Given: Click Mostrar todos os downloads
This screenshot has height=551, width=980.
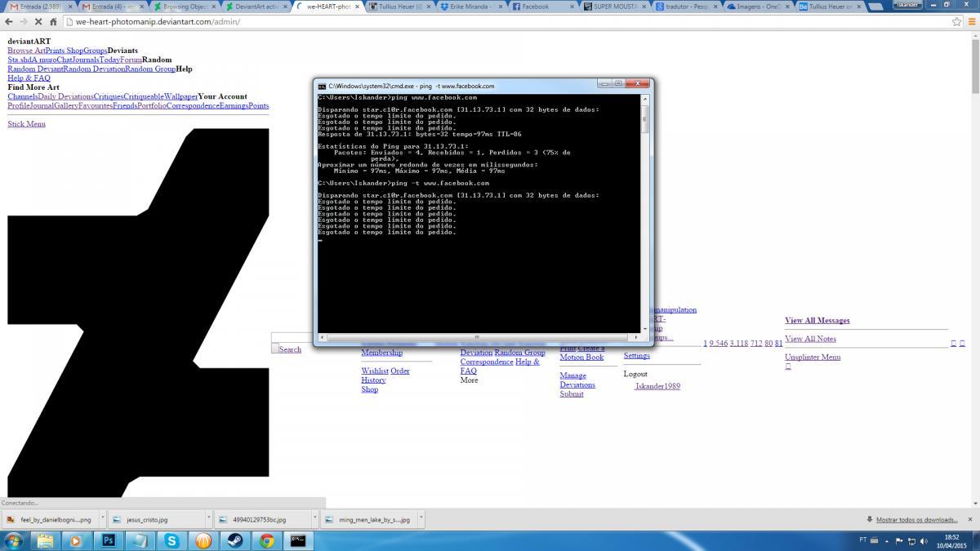Looking at the screenshot, I should (x=916, y=519).
